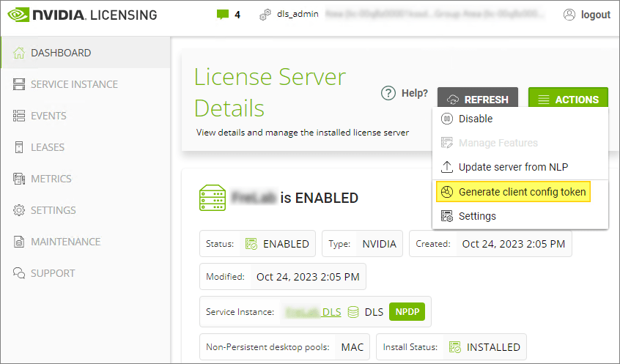Click the Dashboard home icon
This screenshot has width=620, height=364.
pos(19,53)
